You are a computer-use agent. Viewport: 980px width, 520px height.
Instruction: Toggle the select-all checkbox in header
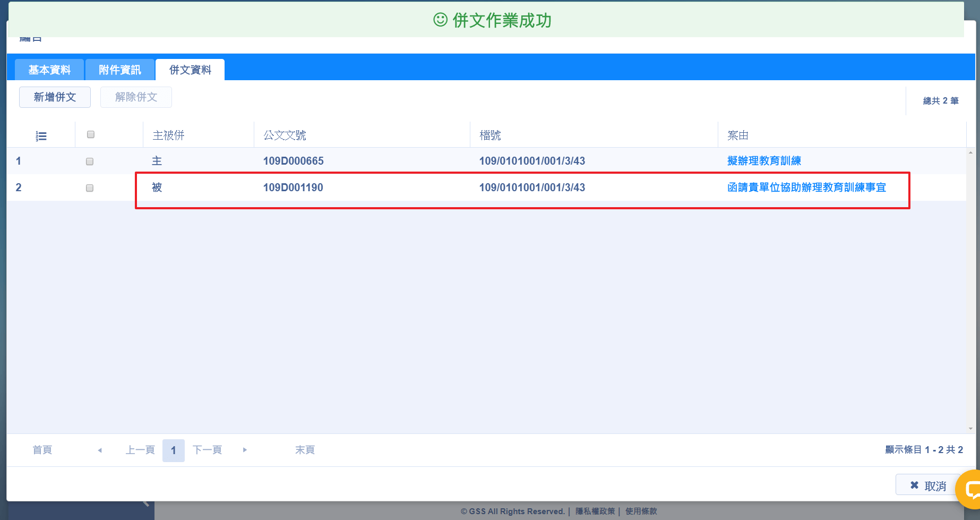(x=91, y=135)
